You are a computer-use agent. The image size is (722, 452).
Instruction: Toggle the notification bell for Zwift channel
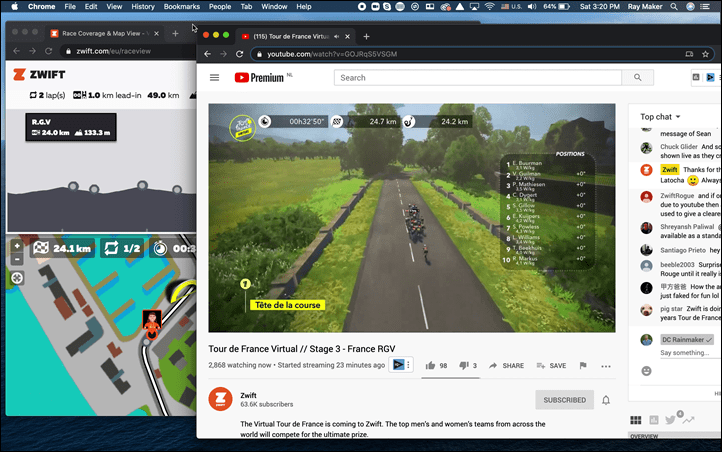click(x=606, y=400)
